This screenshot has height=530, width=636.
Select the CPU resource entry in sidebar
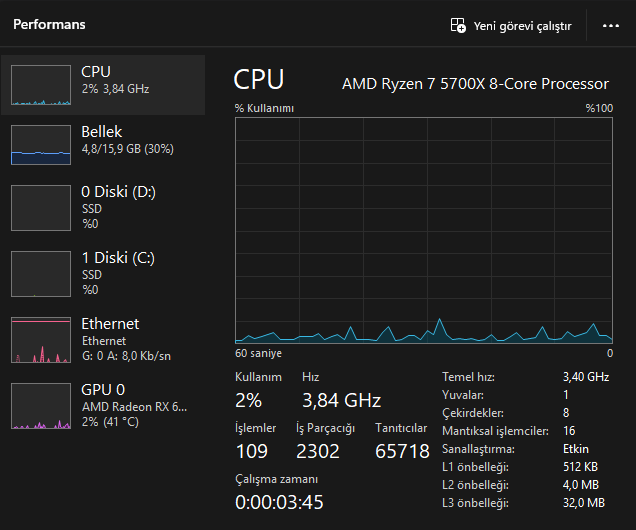[x=103, y=85]
